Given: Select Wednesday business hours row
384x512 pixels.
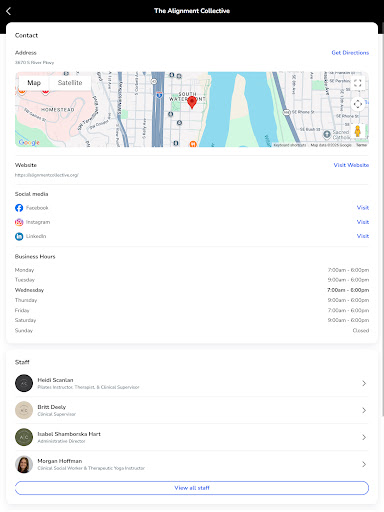Looking at the screenshot, I should 192,290.
